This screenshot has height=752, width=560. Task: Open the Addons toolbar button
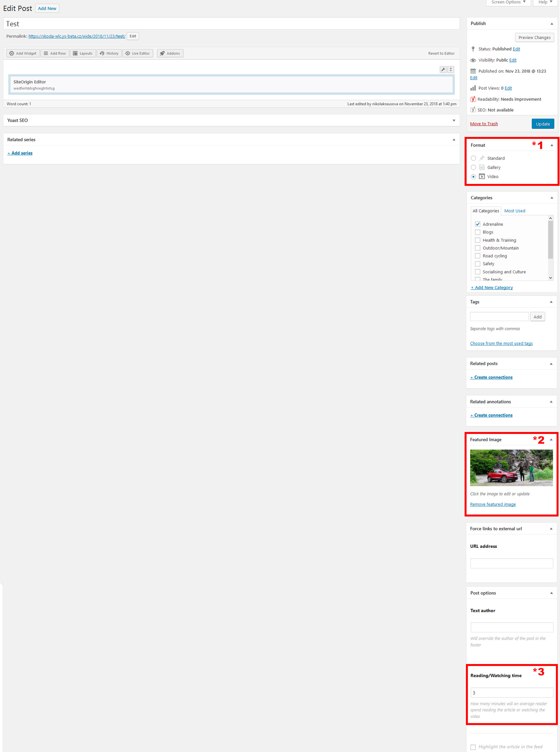click(170, 53)
